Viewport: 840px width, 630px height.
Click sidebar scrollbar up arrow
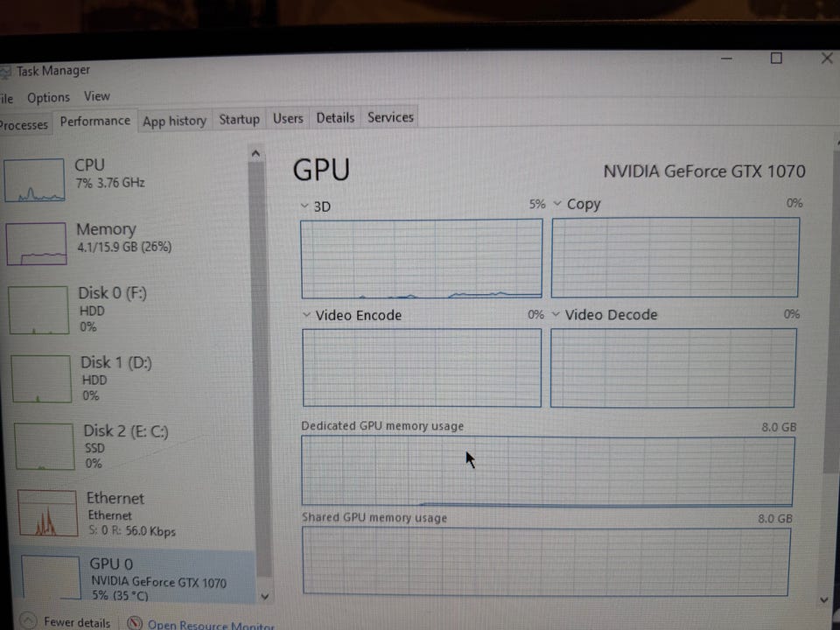point(255,154)
